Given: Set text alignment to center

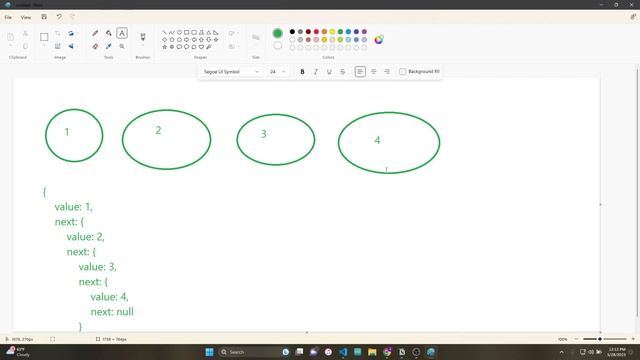Looking at the screenshot, I should tap(373, 72).
